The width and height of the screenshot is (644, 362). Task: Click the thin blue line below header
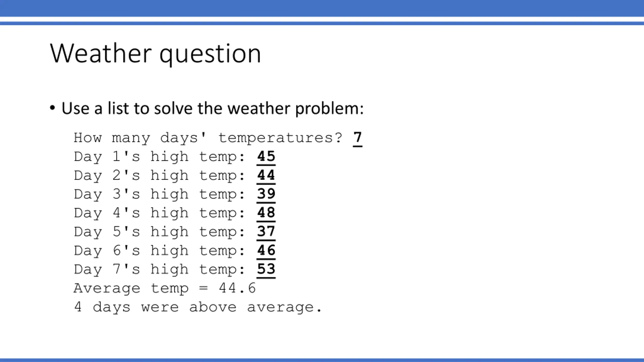322,23
